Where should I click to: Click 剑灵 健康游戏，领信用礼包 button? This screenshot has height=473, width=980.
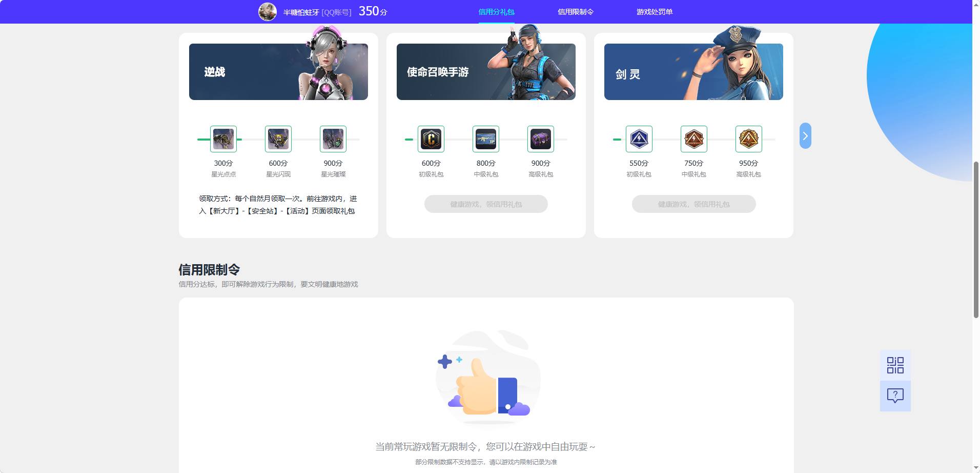pos(694,204)
